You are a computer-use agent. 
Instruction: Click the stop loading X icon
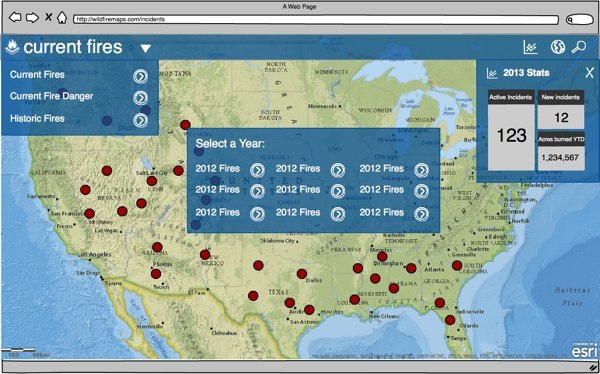point(49,17)
